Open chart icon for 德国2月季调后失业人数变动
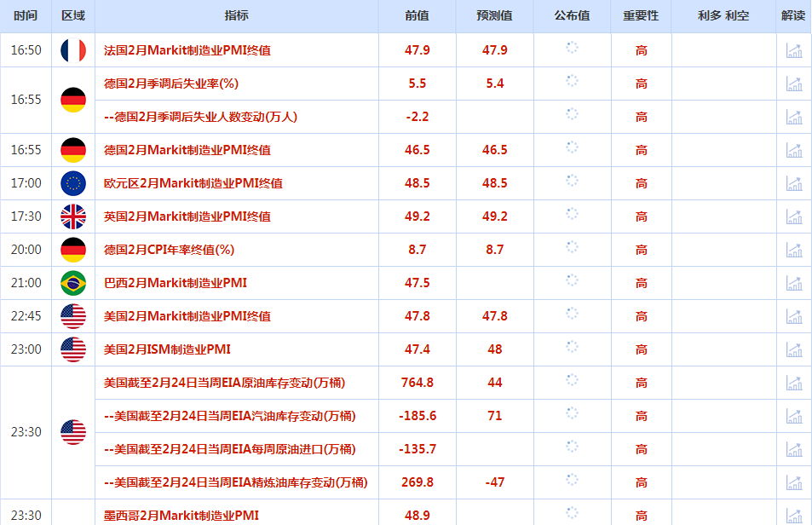 pyautogui.click(x=794, y=117)
